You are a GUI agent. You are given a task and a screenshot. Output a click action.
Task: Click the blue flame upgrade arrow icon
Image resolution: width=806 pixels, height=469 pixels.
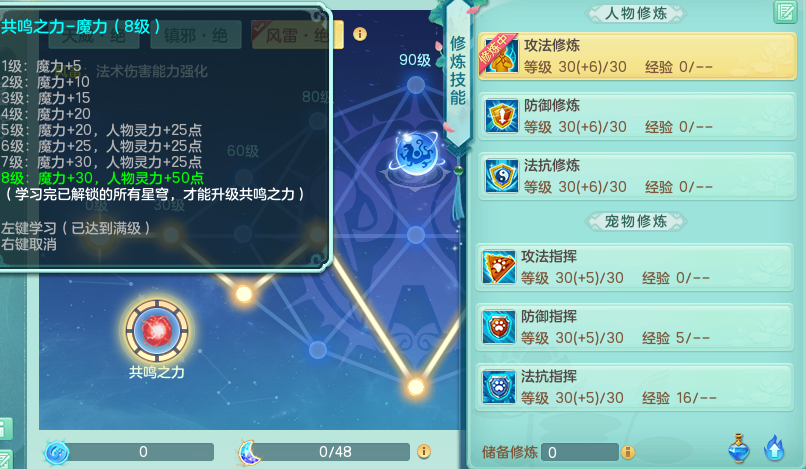[774, 448]
